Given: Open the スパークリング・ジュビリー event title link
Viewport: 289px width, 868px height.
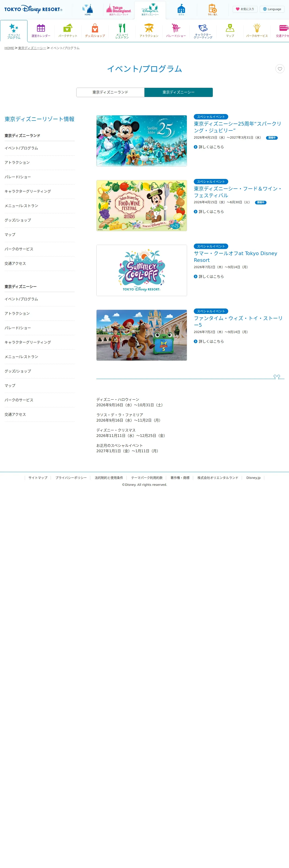Looking at the screenshot, I should pyautogui.click(x=237, y=127).
